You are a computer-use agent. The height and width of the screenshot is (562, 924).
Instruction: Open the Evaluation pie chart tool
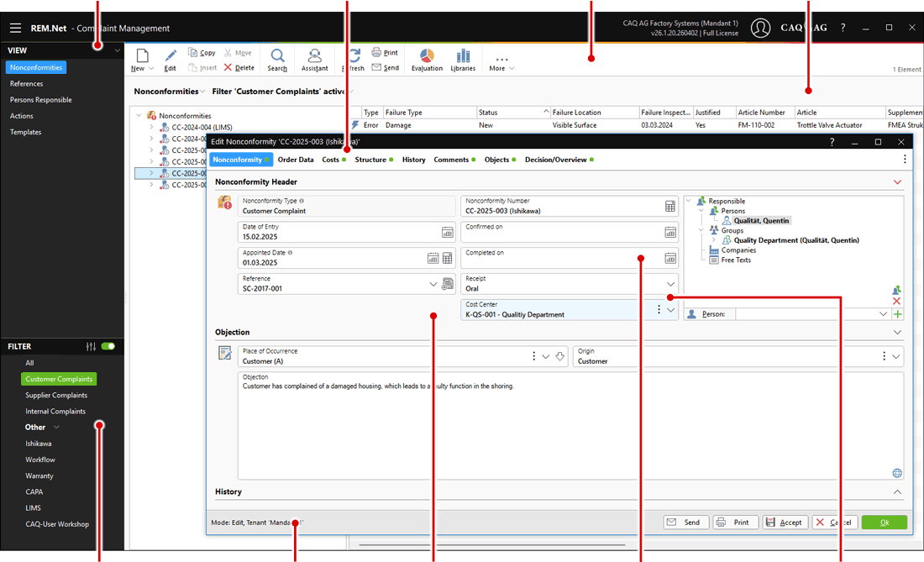coord(427,60)
